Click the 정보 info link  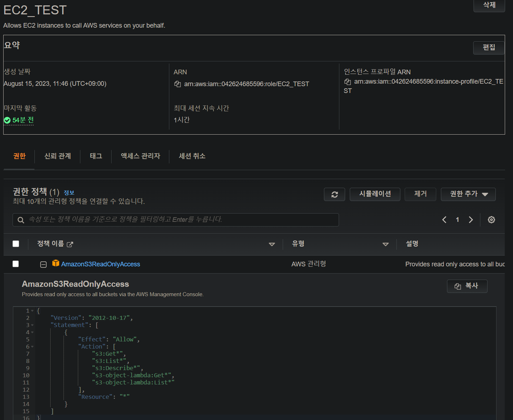69,193
